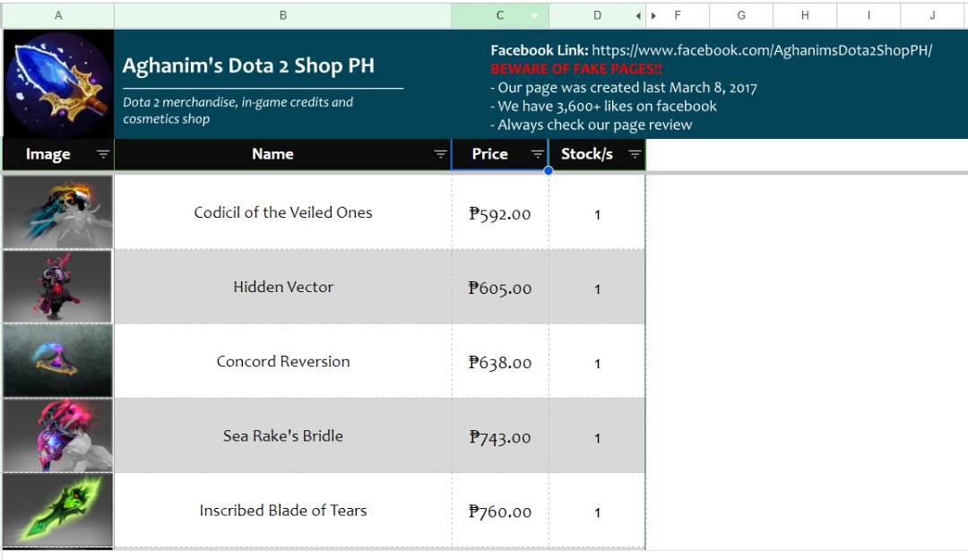
Task: Expand hidden column using right arrow before F
Action: (x=653, y=15)
